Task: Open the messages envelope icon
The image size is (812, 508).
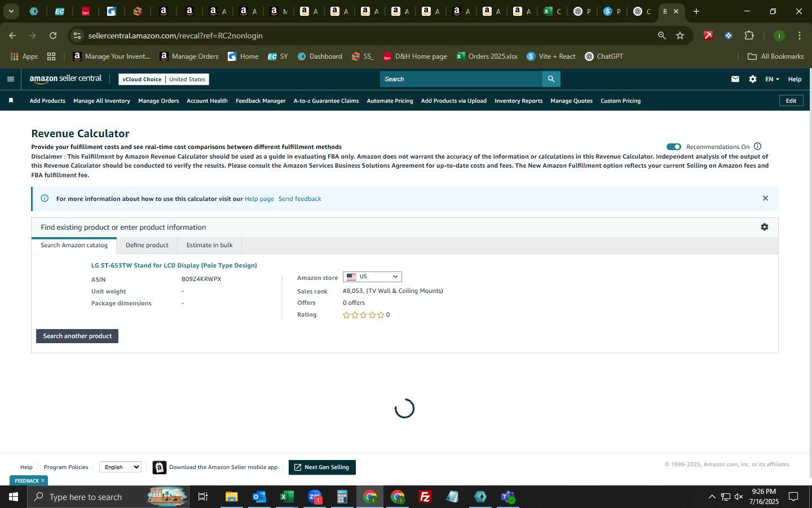Action: point(735,79)
